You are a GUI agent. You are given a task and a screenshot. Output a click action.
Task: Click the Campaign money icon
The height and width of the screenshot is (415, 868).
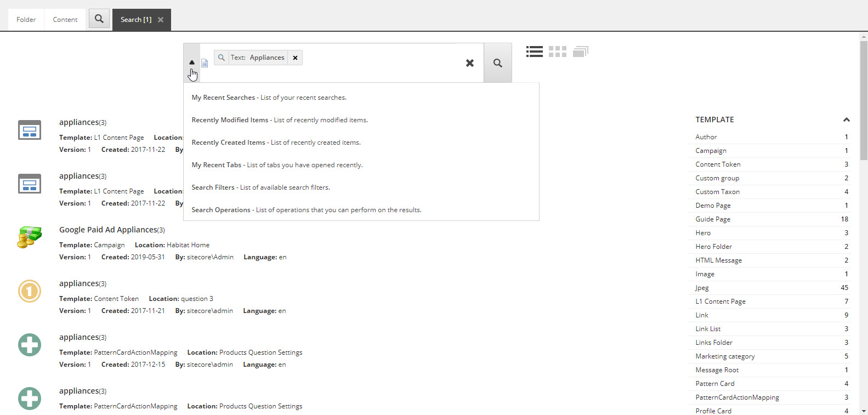(30, 237)
